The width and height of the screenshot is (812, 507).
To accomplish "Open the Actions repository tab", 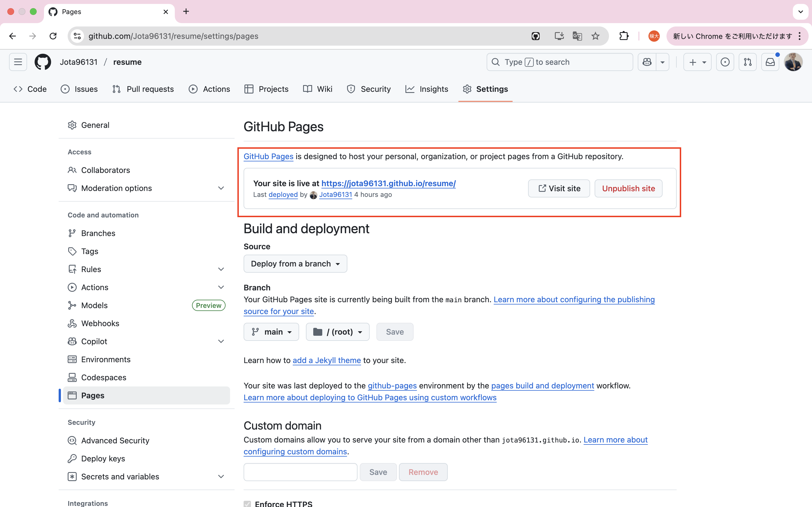I will point(209,89).
